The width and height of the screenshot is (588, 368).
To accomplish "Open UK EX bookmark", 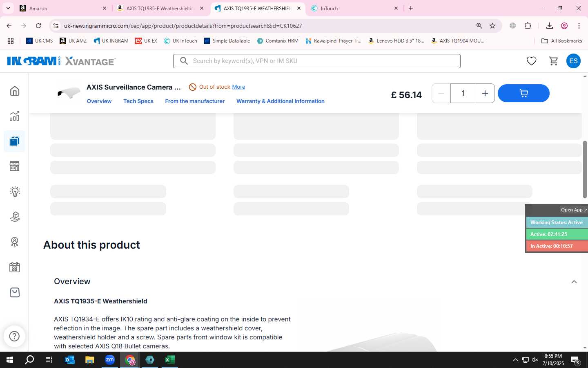I will 146,41.
